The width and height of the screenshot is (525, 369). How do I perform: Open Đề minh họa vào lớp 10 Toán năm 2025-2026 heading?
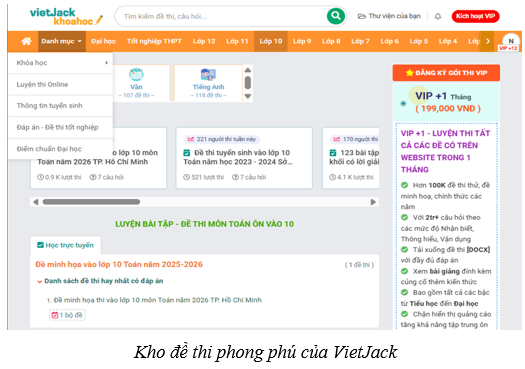[x=119, y=265]
